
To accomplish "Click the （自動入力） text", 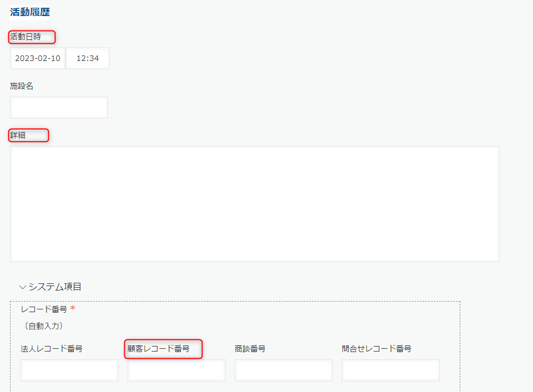I will pos(44,326).
